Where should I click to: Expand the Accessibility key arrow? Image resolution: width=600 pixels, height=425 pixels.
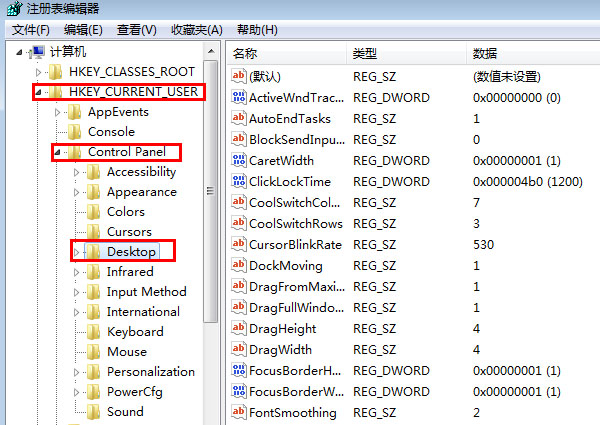click(x=77, y=172)
